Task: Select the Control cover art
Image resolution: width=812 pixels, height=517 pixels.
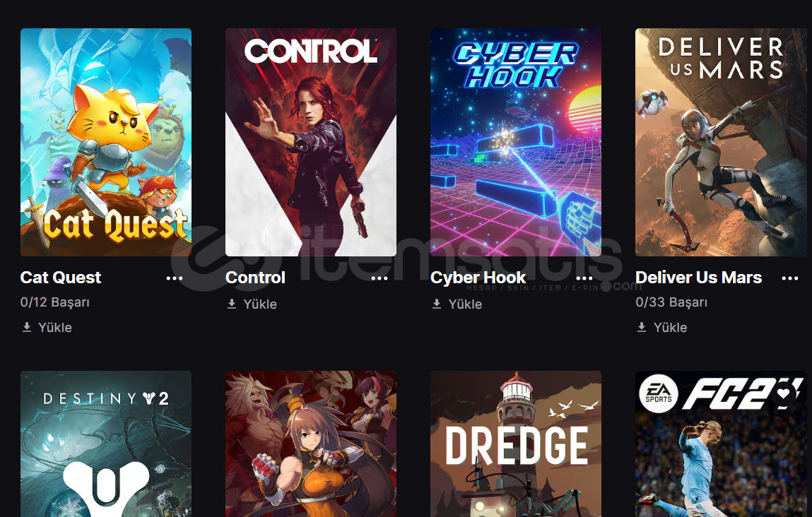Action: coord(311,143)
